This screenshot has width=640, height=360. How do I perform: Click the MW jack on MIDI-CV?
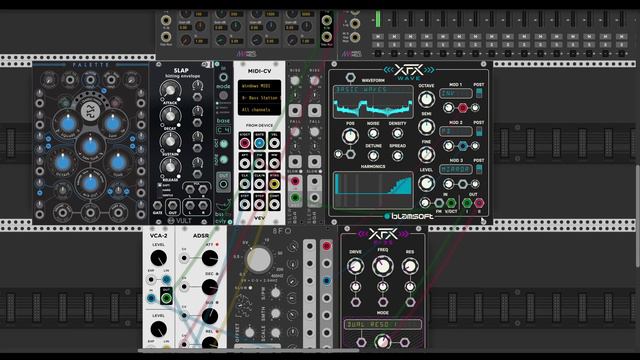click(x=274, y=164)
